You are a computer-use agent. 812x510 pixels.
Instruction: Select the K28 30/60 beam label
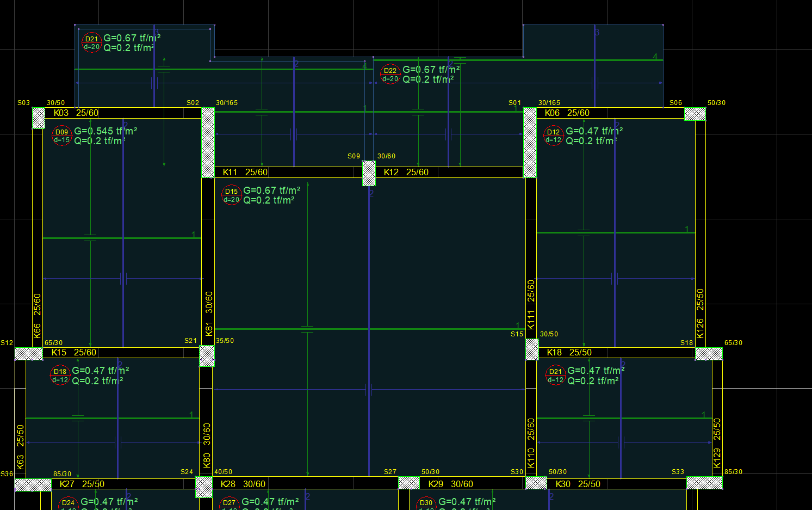243,484
